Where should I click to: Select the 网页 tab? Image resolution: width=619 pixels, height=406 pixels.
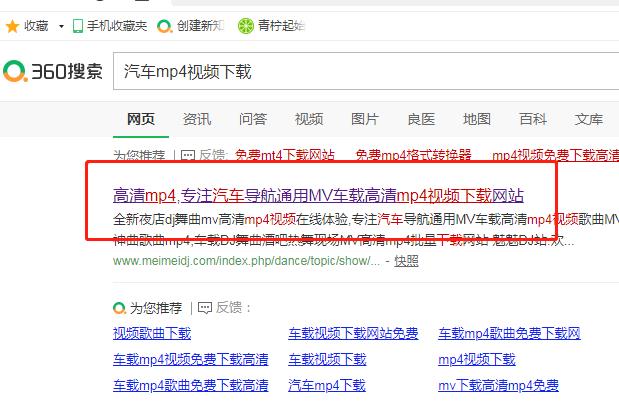[141, 119]
